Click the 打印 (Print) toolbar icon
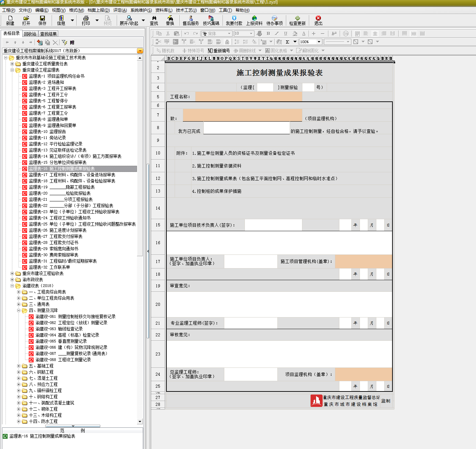 point(86,20)
